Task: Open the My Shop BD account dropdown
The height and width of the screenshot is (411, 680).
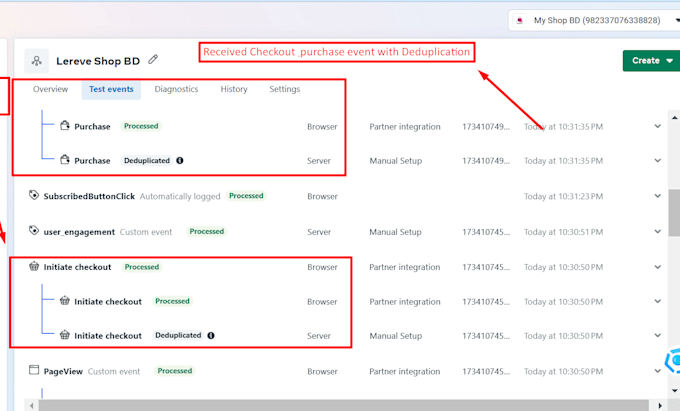Action: click(594, 20)
